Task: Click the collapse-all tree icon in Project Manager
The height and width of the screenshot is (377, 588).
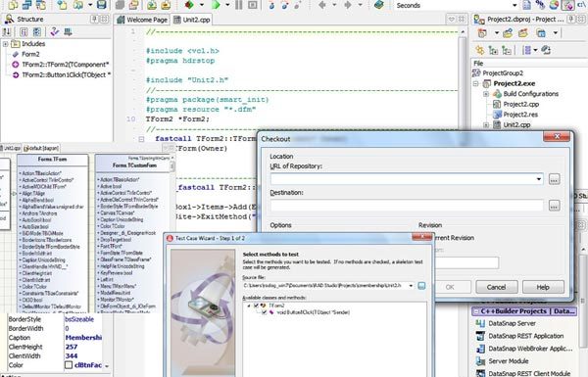Action: click(x=507, y=50)
